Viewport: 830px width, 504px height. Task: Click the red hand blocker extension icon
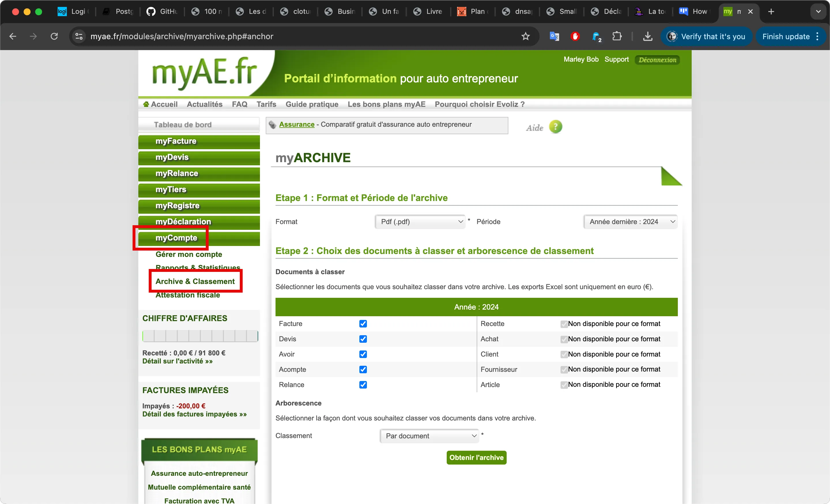(x=575, y=36)
